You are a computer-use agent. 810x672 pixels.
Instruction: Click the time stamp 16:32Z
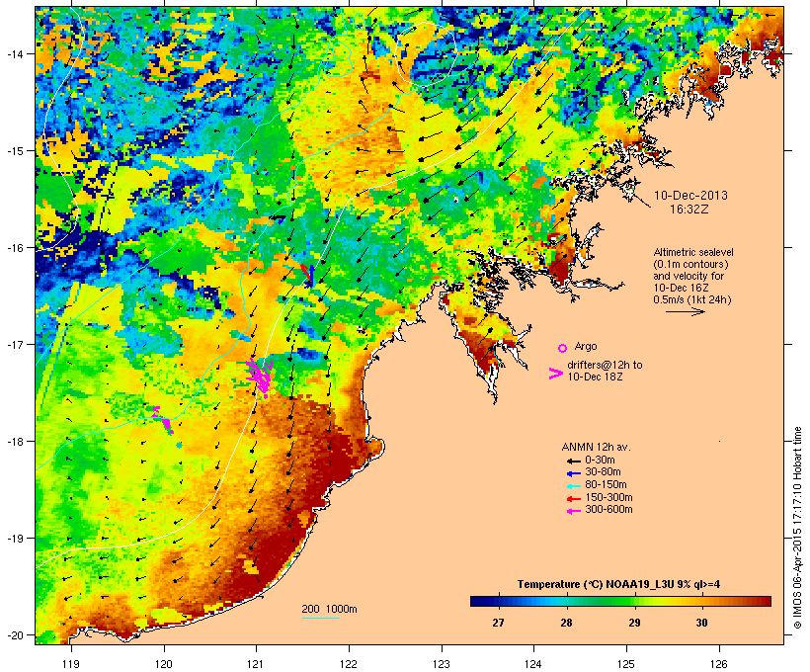point(689,210)
